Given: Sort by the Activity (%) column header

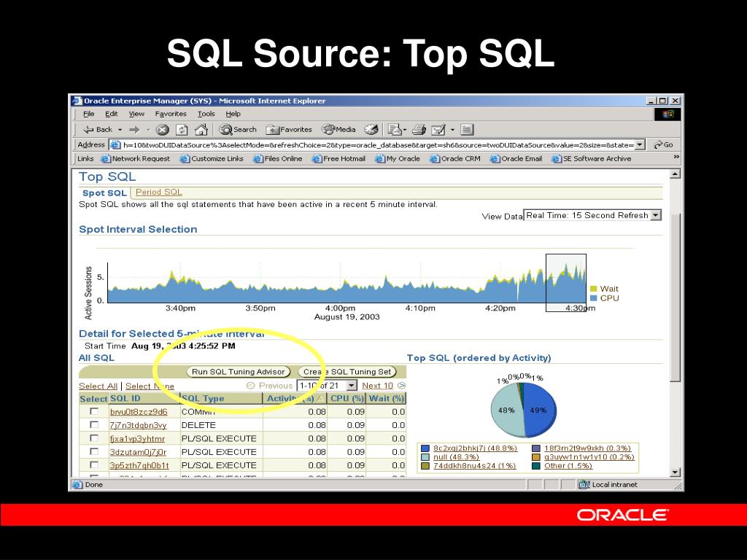Looking at the screenshot, I should (x=295, y=398).
